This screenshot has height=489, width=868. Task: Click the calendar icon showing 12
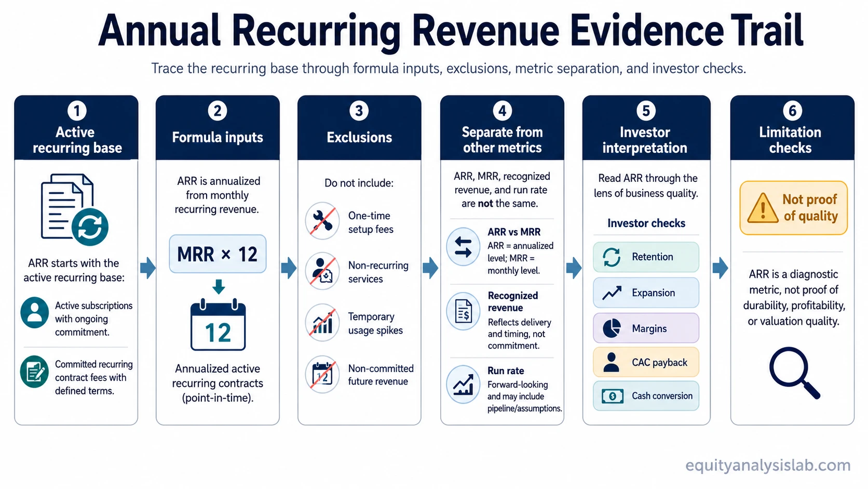(218, 325)
